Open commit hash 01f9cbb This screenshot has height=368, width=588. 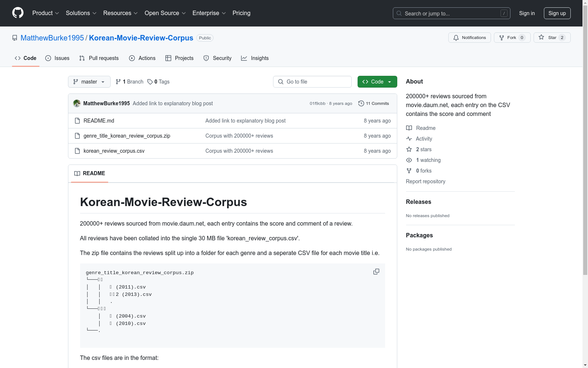tap(318, 103)
